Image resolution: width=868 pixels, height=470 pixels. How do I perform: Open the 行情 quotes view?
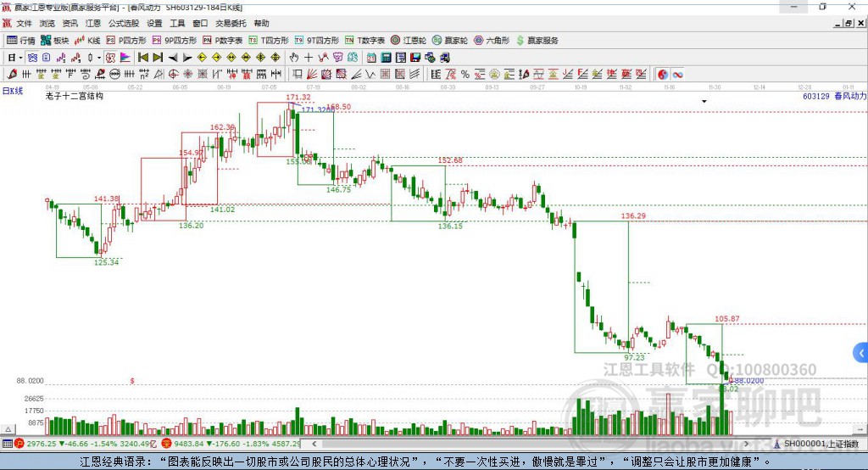click(x=21, y=41)
